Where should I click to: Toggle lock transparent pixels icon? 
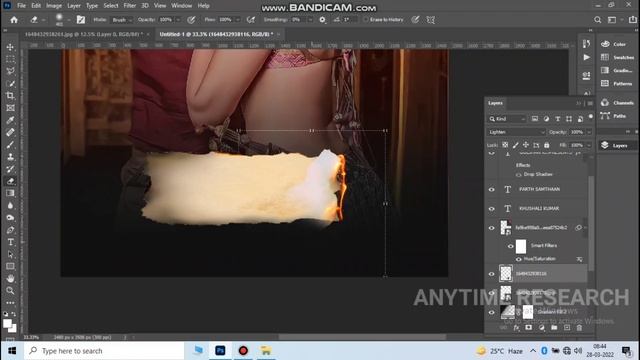click(x=505, y=145)
